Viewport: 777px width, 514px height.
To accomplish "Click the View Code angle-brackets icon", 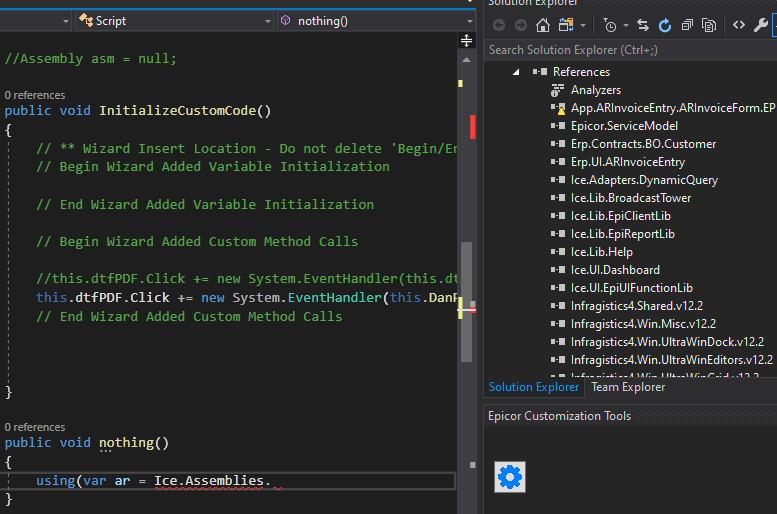I will coord(739,25).
